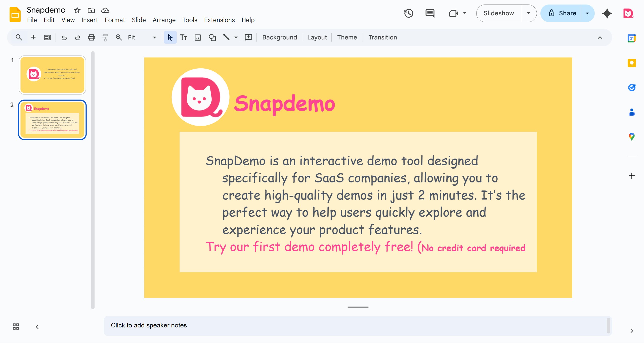Click the slide template layout icon

coord(48,37)
